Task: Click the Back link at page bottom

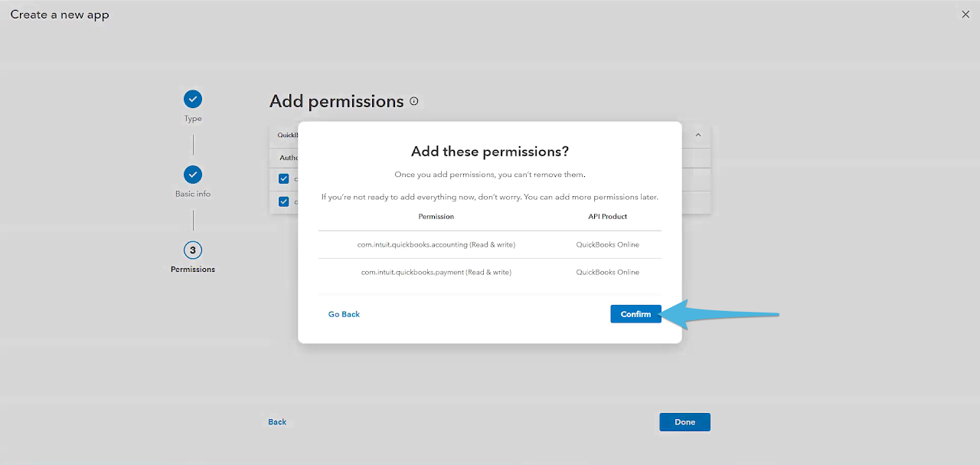Action: coord(277,422)
